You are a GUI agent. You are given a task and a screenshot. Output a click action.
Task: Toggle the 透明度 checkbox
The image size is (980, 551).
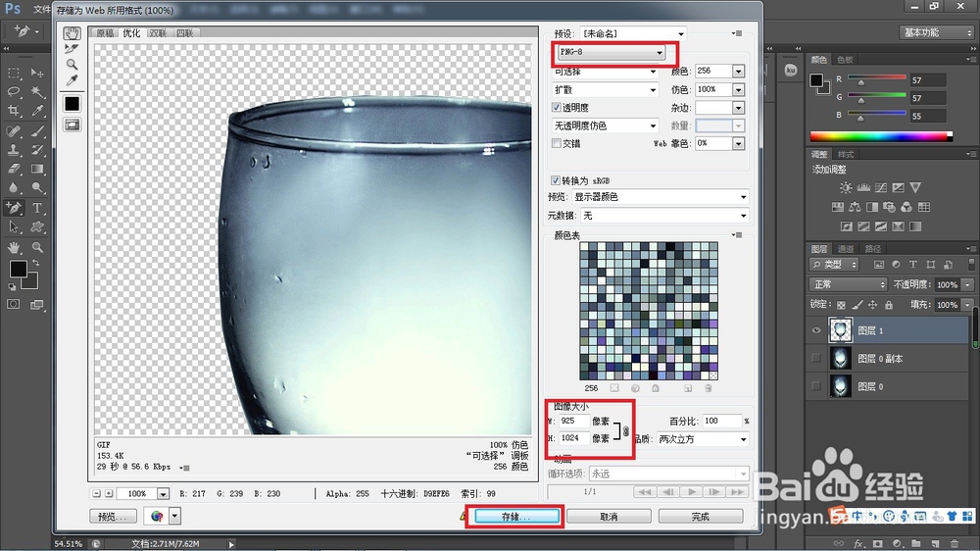pyautogui.click(x=556, y=108)
